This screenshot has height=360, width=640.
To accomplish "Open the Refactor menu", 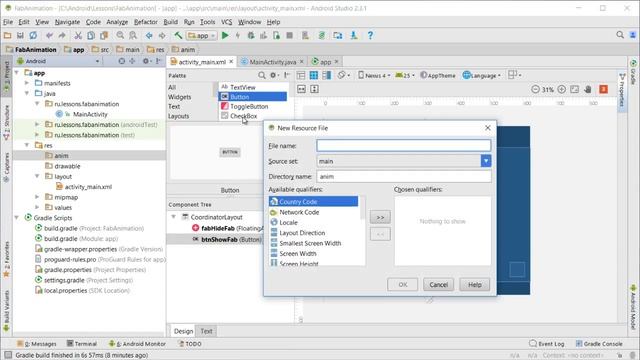I will click(145, 22).
